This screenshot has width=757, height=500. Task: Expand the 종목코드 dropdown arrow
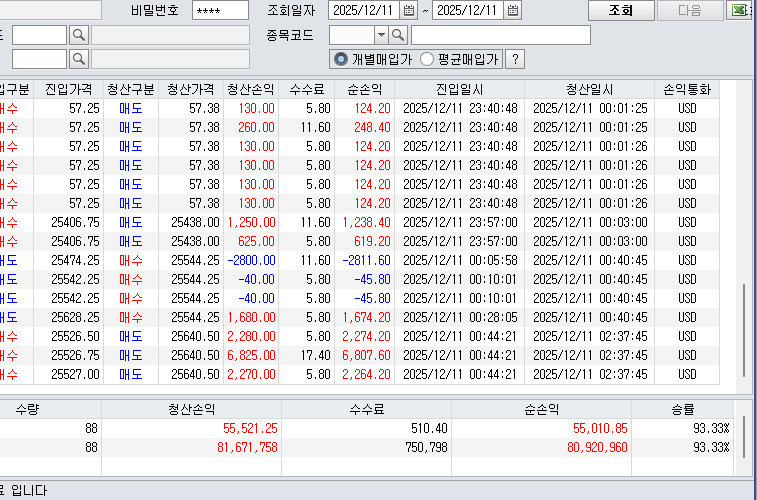pyautogui.click(x=381, y=35)
